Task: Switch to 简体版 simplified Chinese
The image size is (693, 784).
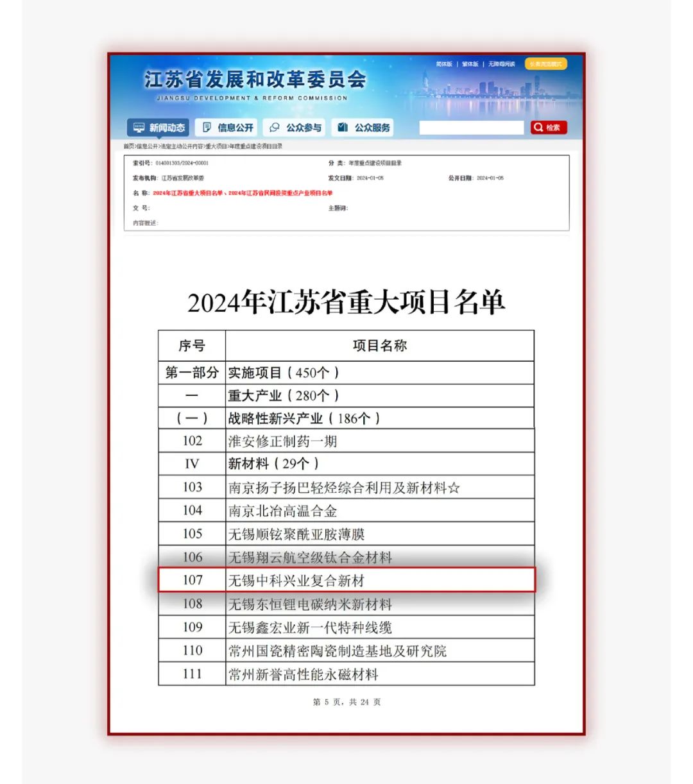Action: pyautogui.click(x=444, y=64)
